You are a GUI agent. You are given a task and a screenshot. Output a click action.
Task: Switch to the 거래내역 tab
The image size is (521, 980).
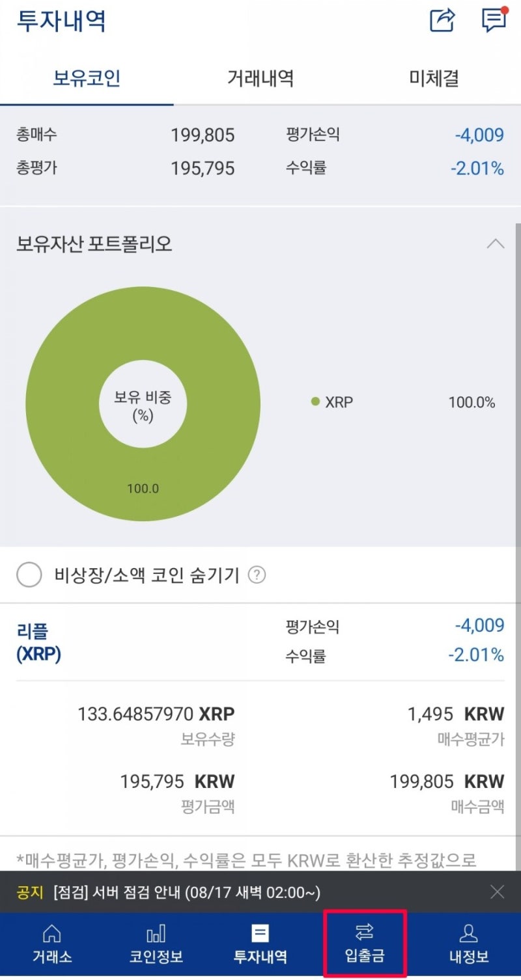point(260,77)
